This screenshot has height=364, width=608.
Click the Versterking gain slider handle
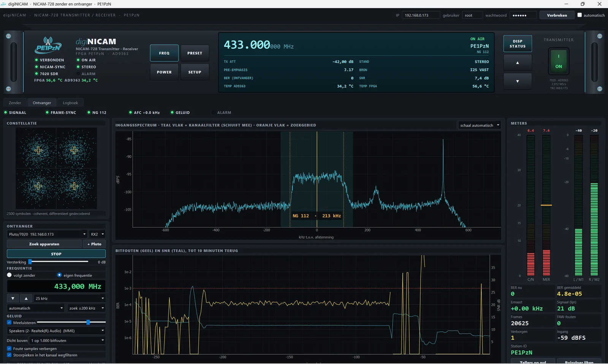pos(30,262)
